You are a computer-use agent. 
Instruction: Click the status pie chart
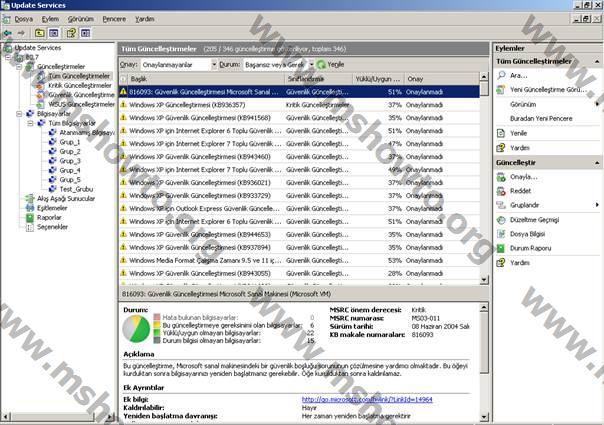(x=136, y=329)
